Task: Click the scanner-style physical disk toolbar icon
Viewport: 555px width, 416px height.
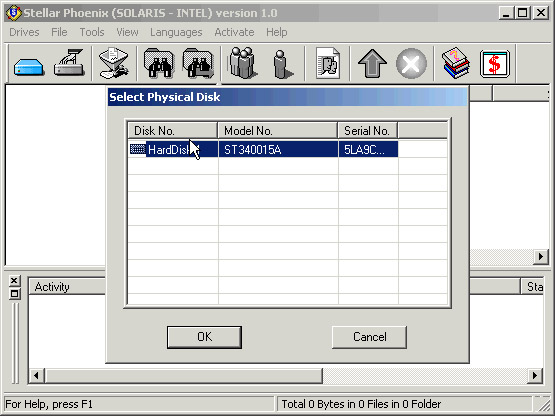Action: point(69,63)
